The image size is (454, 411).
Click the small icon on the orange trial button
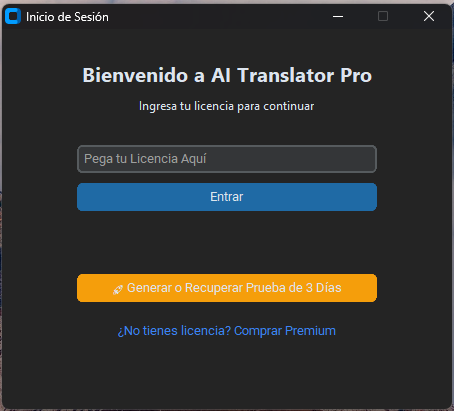click(x=118, y=289)
